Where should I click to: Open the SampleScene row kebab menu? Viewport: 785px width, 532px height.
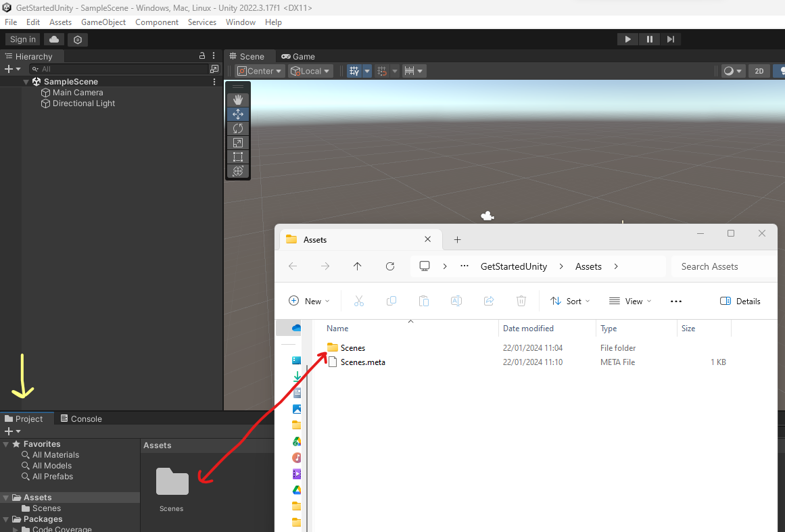214,82
